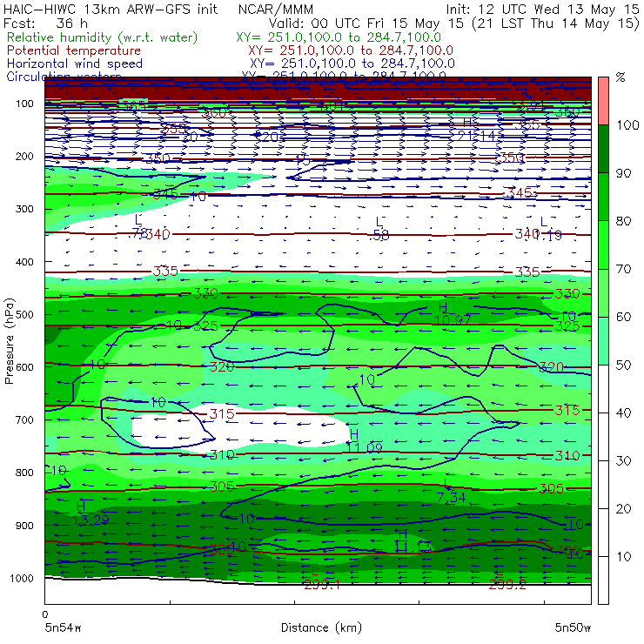
Task: Click the "5n54w" start coordinate label
Action: click(x=63, y=627)
